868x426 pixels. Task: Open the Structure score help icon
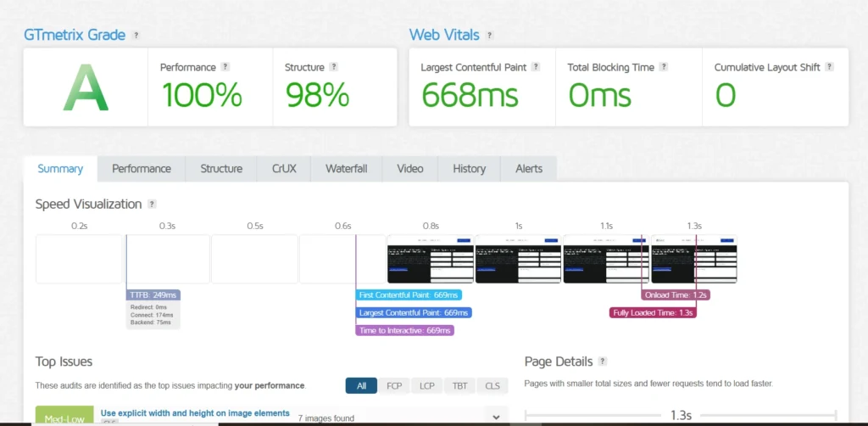click(334, 67)
